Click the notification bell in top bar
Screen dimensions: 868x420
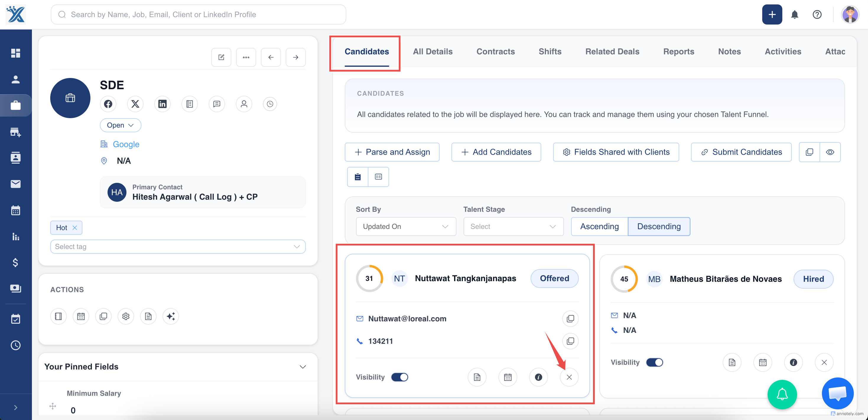tap(794, 14)
